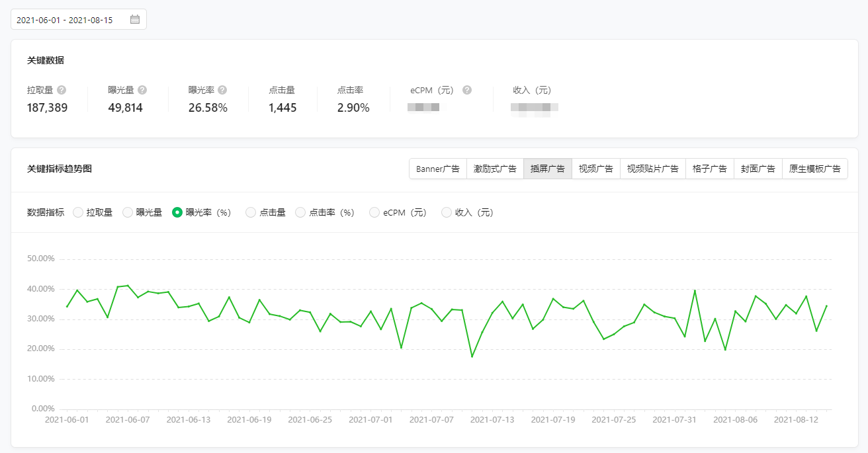This screenshot has height=453, width=868.
Task: Select the 曝光量 metric radio button
Action: pyautogui.click(x=128, y=212)
